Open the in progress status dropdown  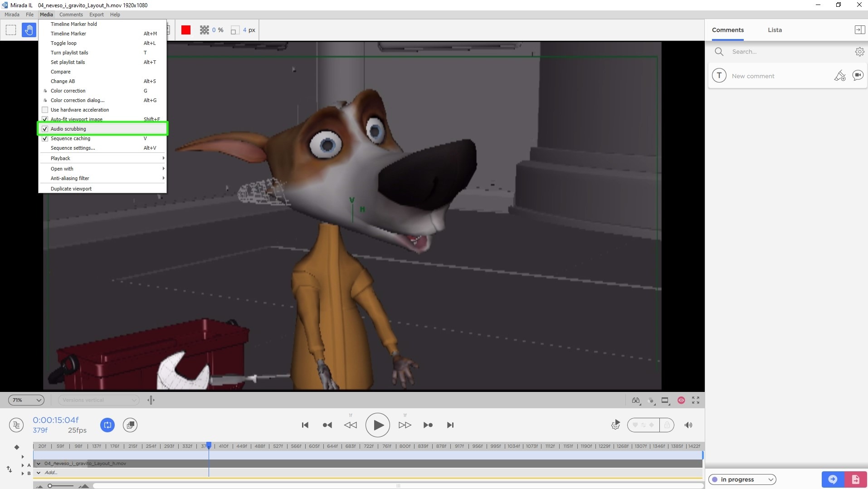point(742,479)
